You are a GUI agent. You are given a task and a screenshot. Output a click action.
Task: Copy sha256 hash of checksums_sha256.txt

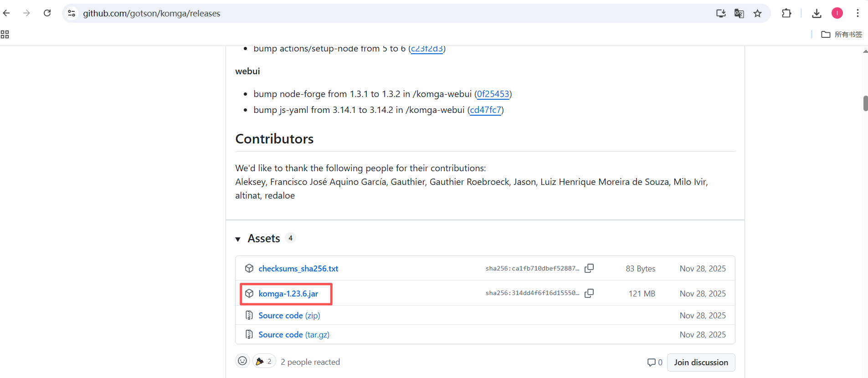click(589, 268)
